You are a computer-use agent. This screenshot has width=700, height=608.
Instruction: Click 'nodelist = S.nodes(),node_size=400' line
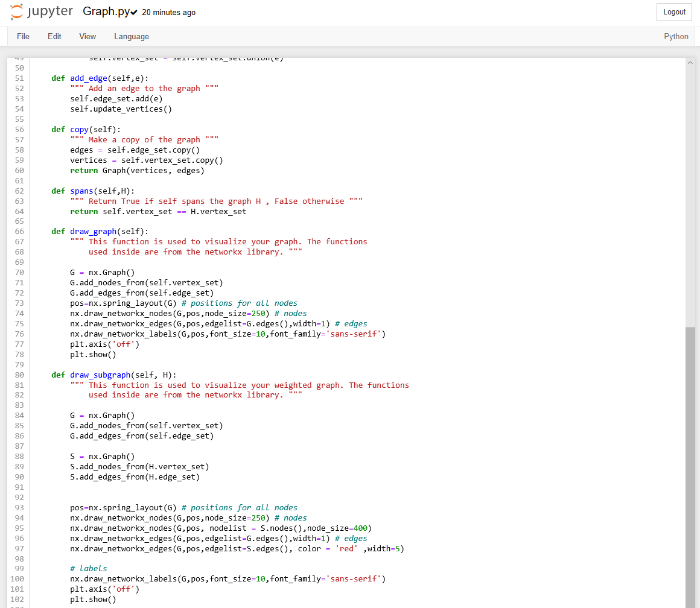point(221,528)
